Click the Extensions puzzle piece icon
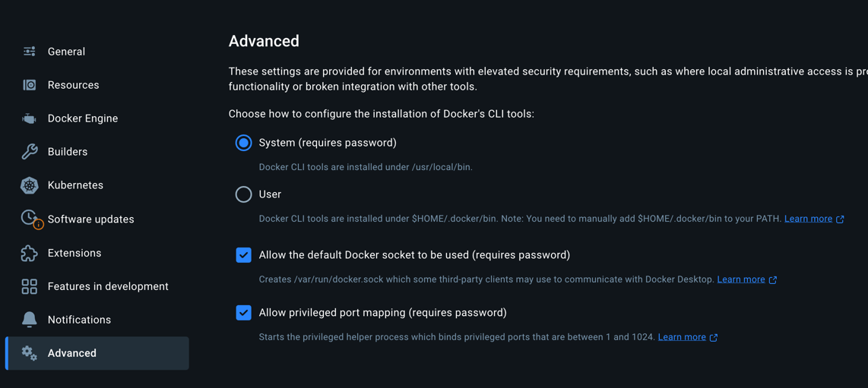 pos(30,253)
